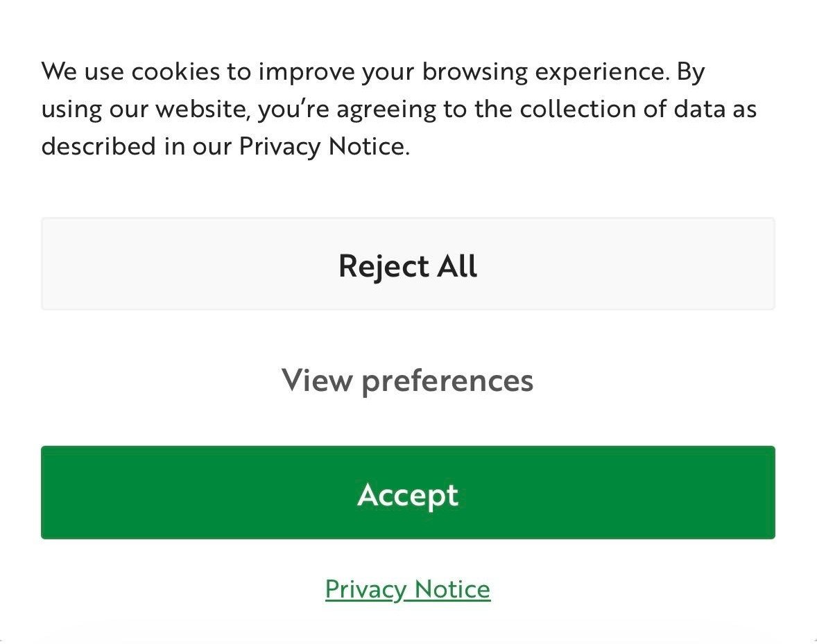Image resolution: width=817 pixels, height=644 pixels.
Task: Choose the View preferences text button
Action: click(x=408, y=380)
